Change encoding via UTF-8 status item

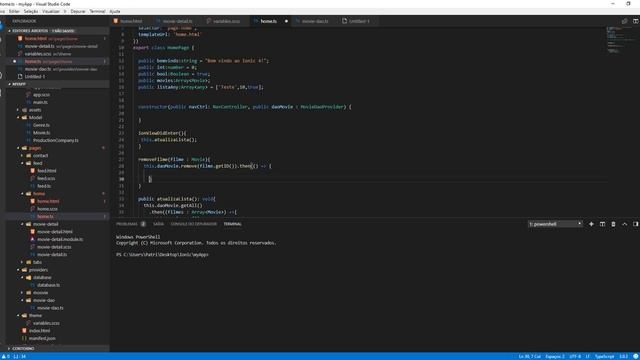coord(575,356)
